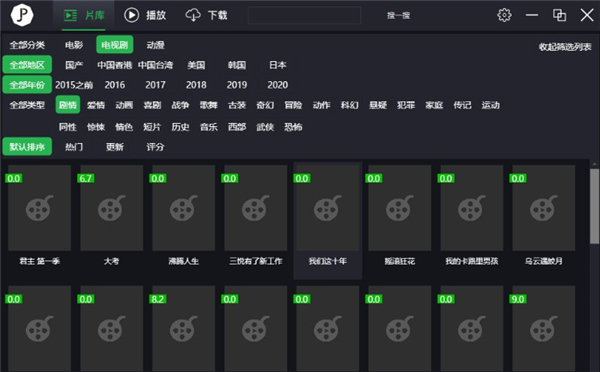
Task: Select 全部年份 year filter
Action: point(27,85)
